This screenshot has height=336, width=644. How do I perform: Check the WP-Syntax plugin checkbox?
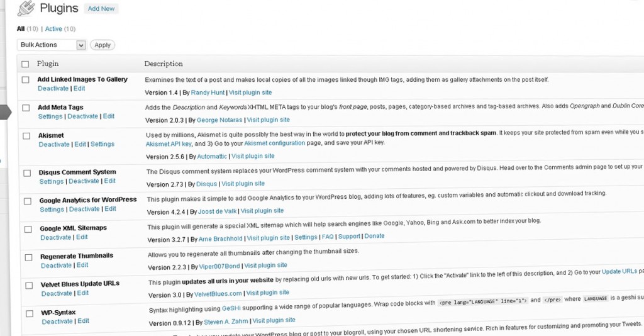pos(29,314)
